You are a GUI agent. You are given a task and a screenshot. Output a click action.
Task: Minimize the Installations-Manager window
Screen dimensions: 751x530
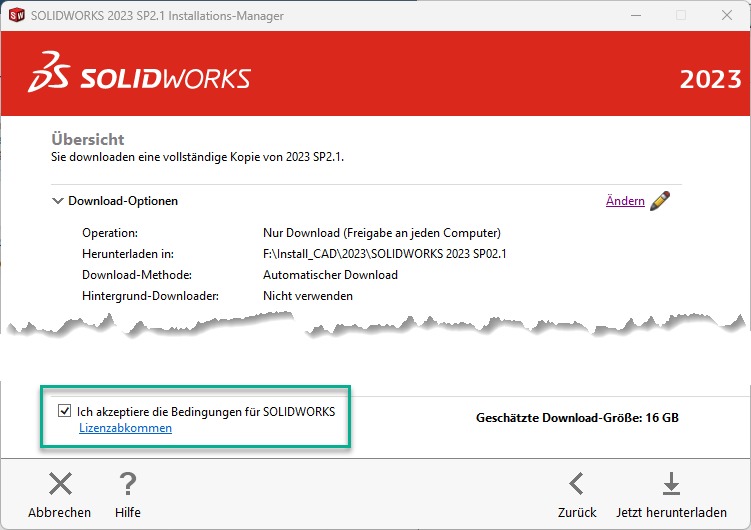(635, 15)
